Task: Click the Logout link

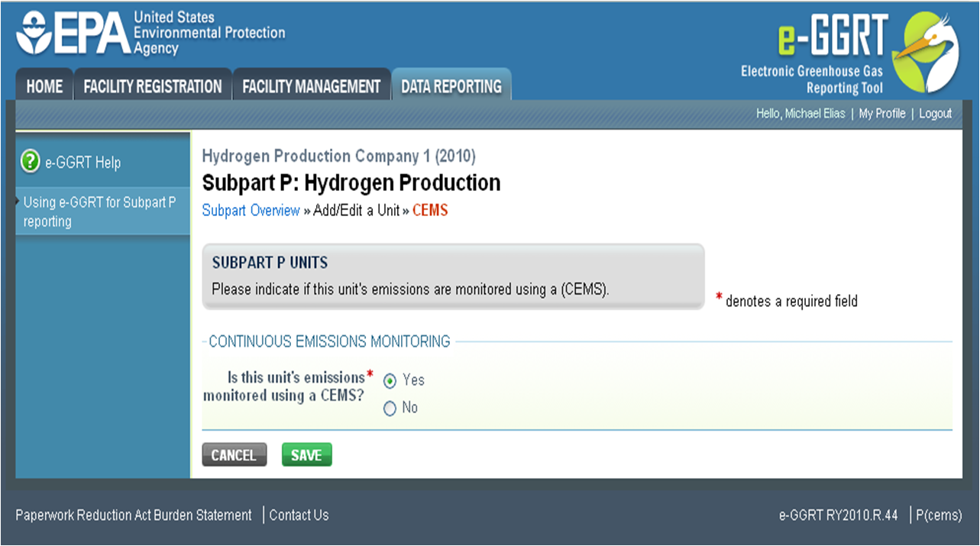Action: [x=935, y=114]
